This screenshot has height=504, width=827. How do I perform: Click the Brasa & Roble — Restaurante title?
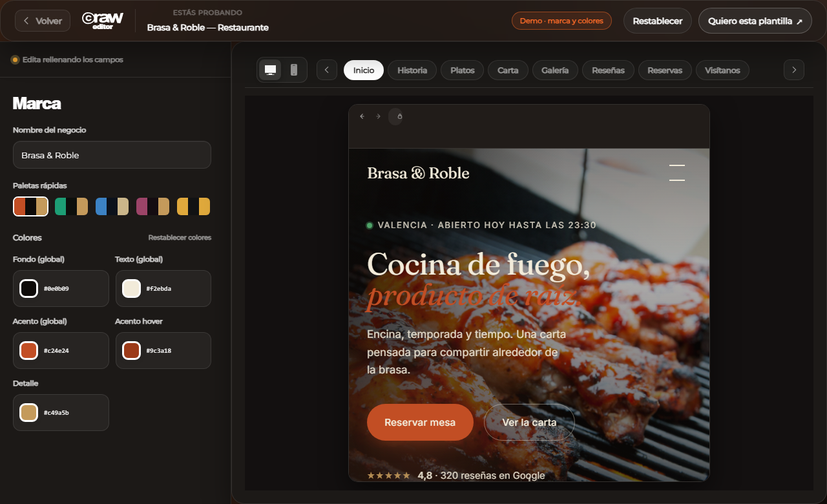[208, 28]
